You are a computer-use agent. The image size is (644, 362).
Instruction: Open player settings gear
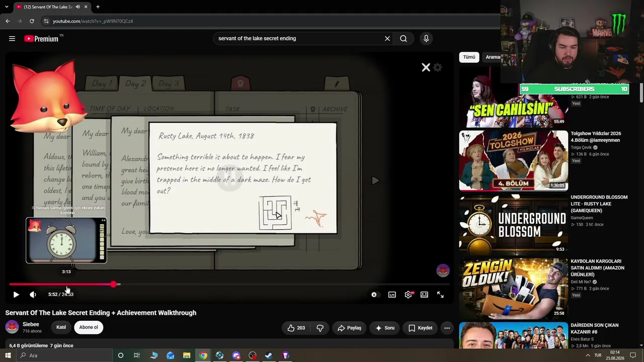[x=408, y=295]
